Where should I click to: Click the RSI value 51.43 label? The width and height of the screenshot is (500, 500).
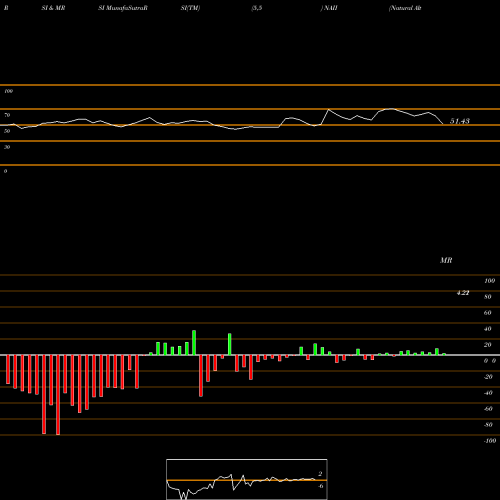460,121
